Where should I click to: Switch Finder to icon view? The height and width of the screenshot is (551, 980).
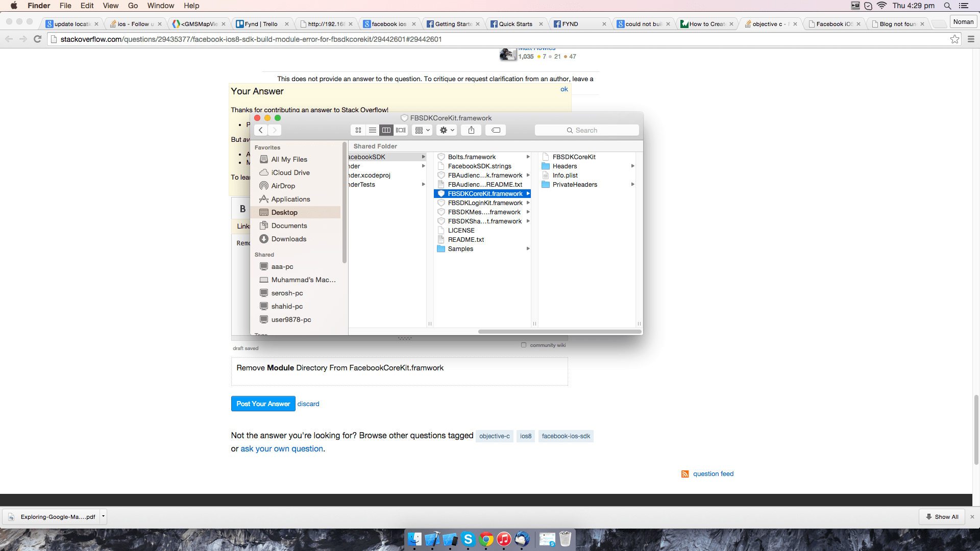[x=358, y=130]
